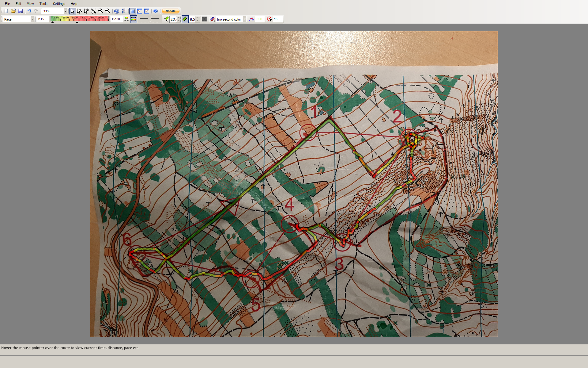Select the scissors cut route tool

(94, 11)
